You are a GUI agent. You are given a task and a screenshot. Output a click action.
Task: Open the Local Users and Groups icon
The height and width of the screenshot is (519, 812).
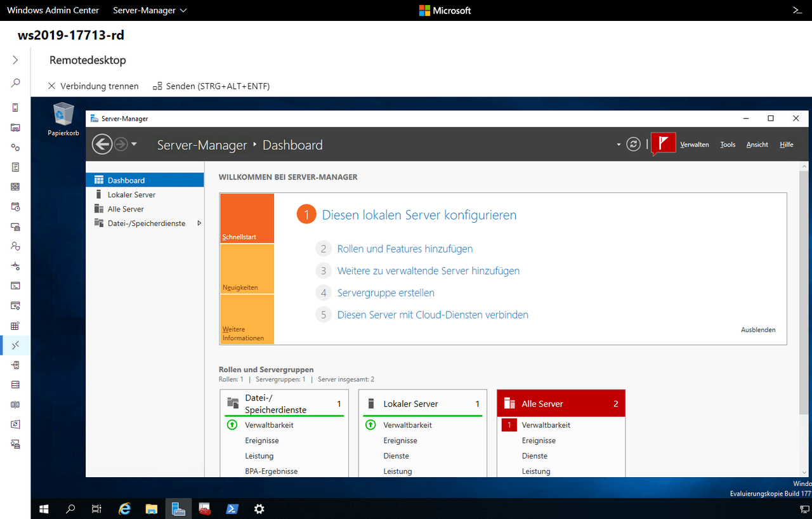pyautogui.click(x=15, y=246)
